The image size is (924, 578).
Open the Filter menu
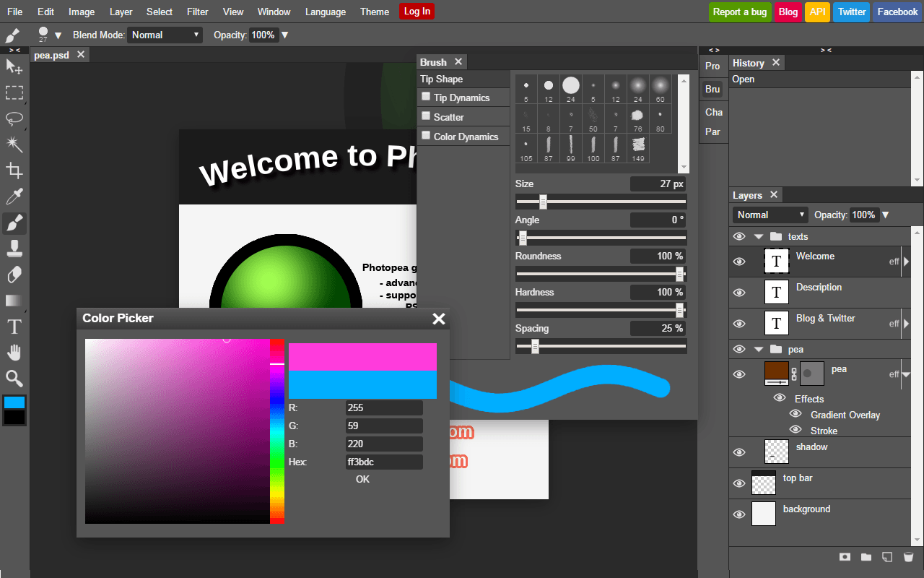point(197,12)
